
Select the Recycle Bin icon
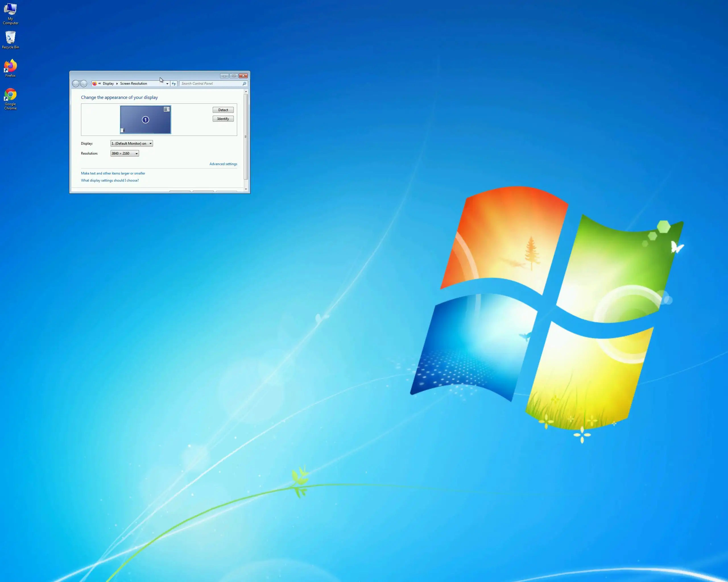click(11, 38)
